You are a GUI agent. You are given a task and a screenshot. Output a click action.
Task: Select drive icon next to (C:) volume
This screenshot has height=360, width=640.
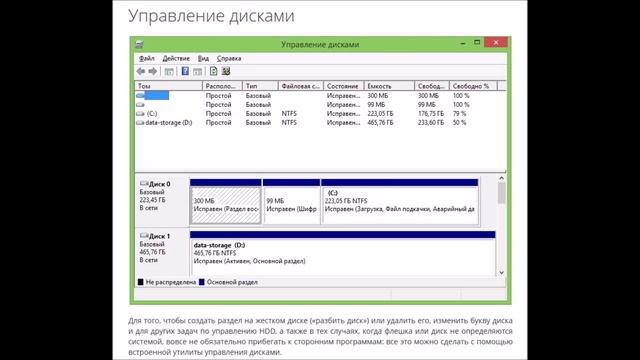(140, 113)
